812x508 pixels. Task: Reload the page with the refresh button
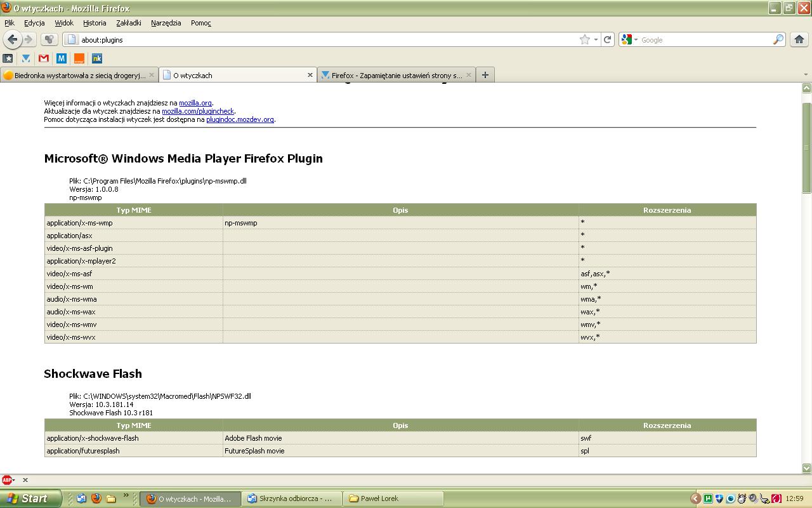click(607, 39)
